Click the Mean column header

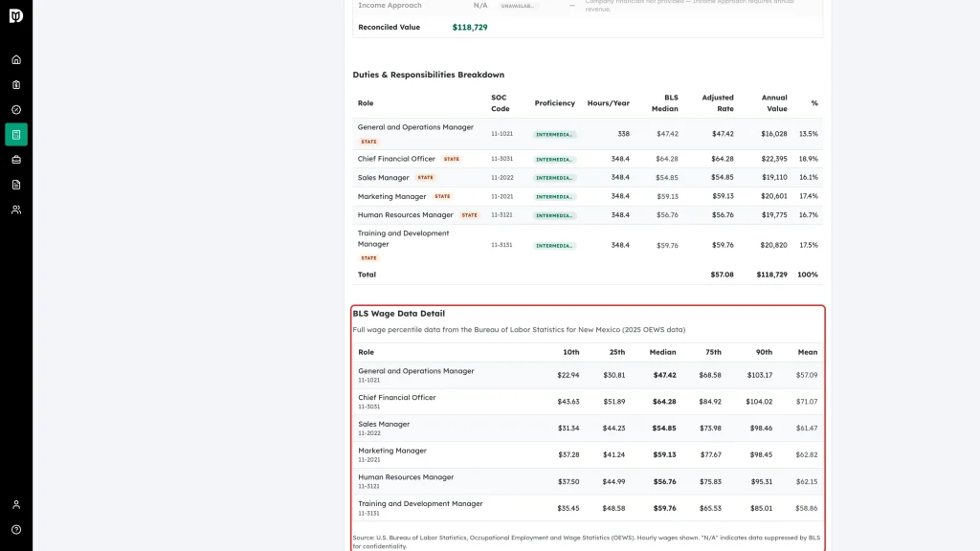tap(808, 352)
